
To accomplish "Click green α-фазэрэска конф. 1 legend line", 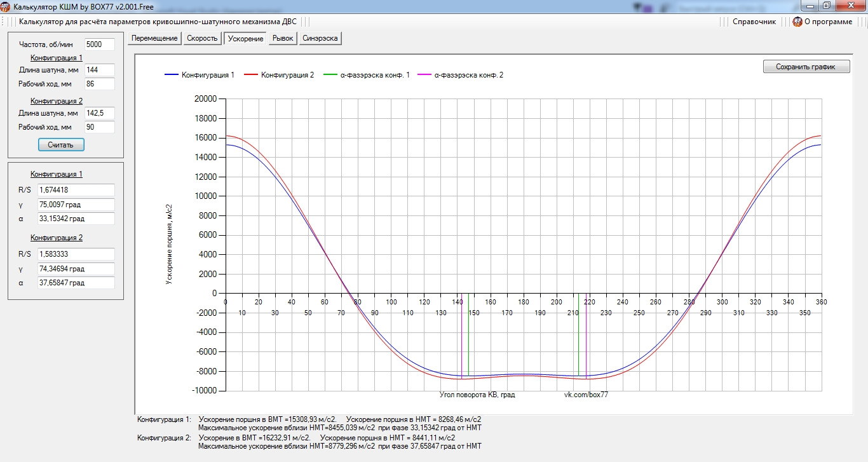I will click(x=330, y=75).
